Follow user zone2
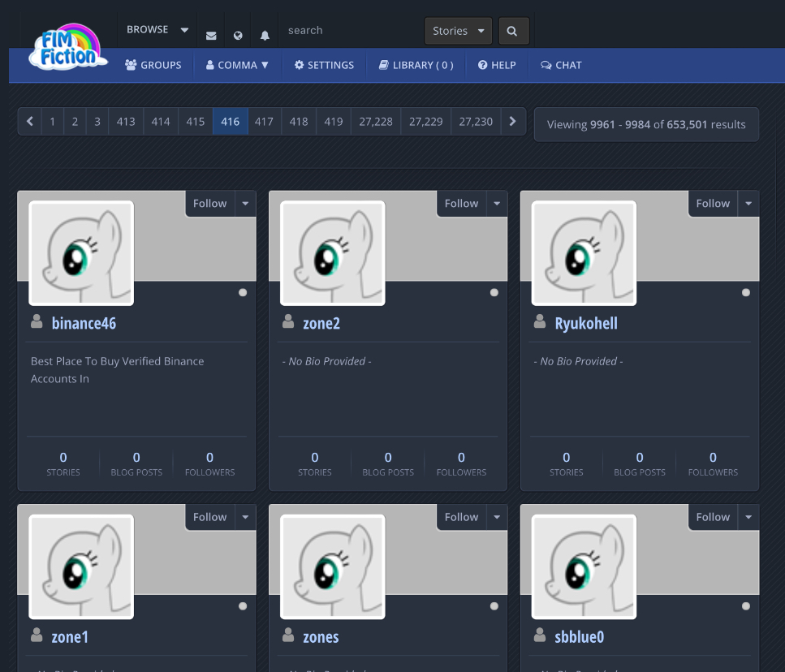Viewport: 785px width, 672px height. point(462,204)
